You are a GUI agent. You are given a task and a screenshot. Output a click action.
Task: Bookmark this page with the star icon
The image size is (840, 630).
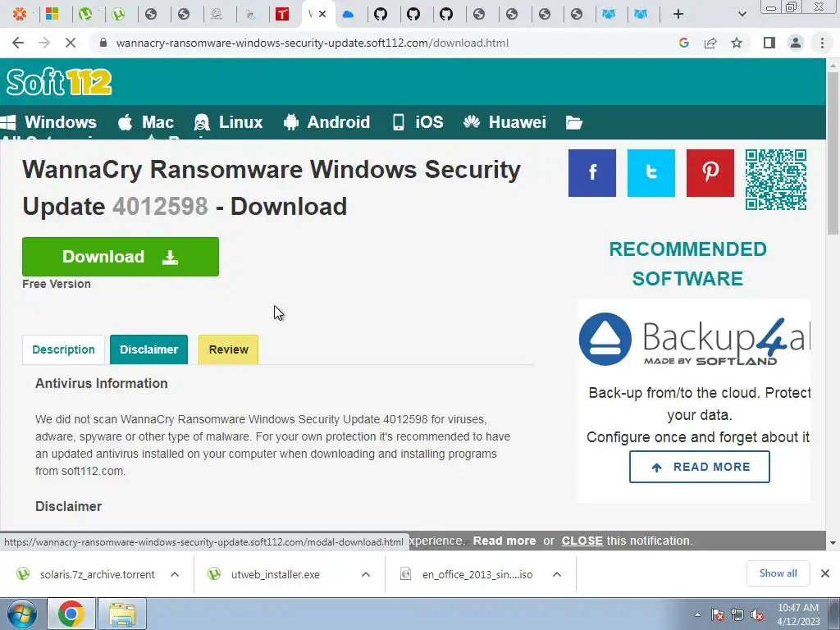pyautogui.click(x=737, y=43)
